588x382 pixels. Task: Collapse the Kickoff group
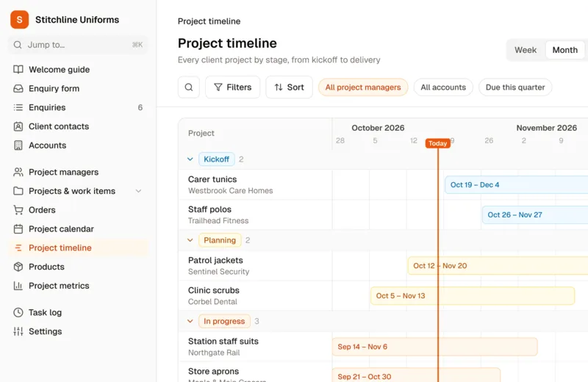click(190, 159)
